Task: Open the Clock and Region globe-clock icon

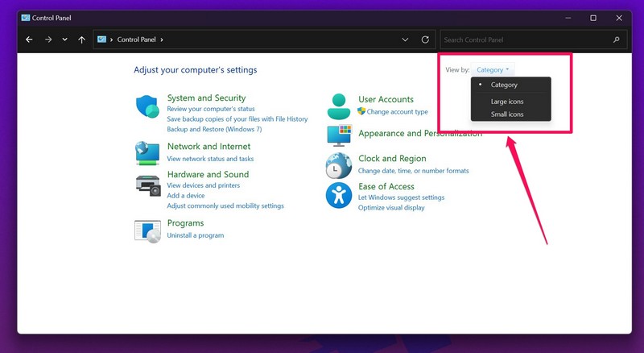Action: 339,165
